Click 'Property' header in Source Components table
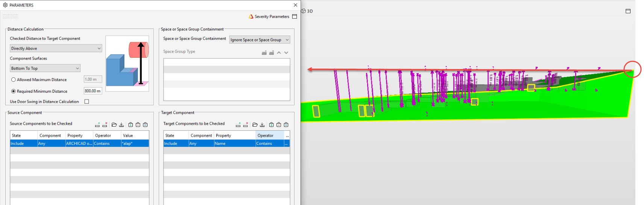This screenshot has height=205, width=644. point(79,136)
